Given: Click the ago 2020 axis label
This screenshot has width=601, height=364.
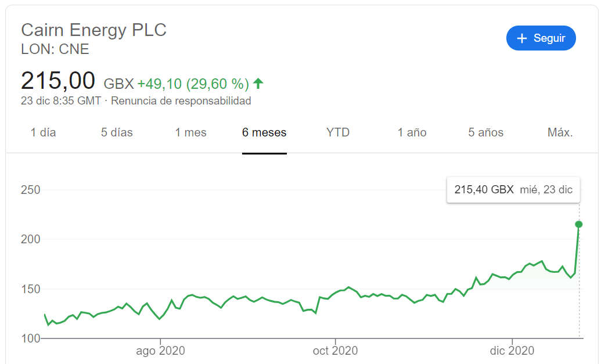Looking at the screenshot, I should pos(160,351).
